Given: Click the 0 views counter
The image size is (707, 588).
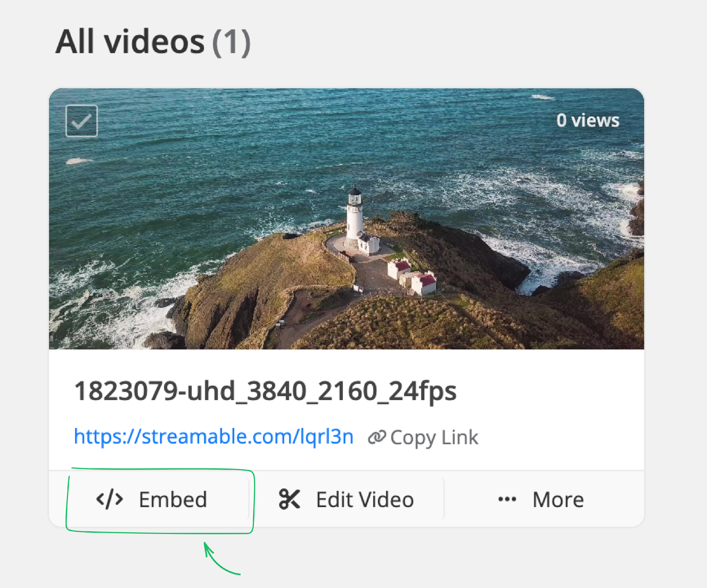Looking at the screenshot, I should tap(588, 120).
